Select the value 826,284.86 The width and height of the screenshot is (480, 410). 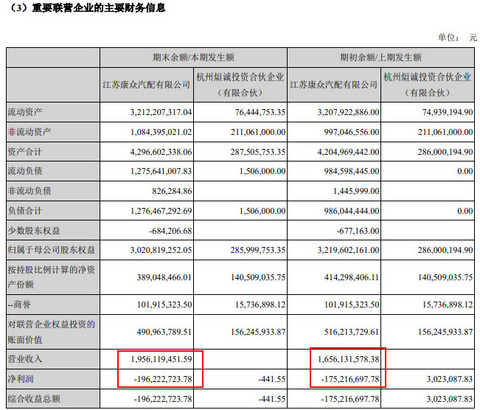click(172, 191)
